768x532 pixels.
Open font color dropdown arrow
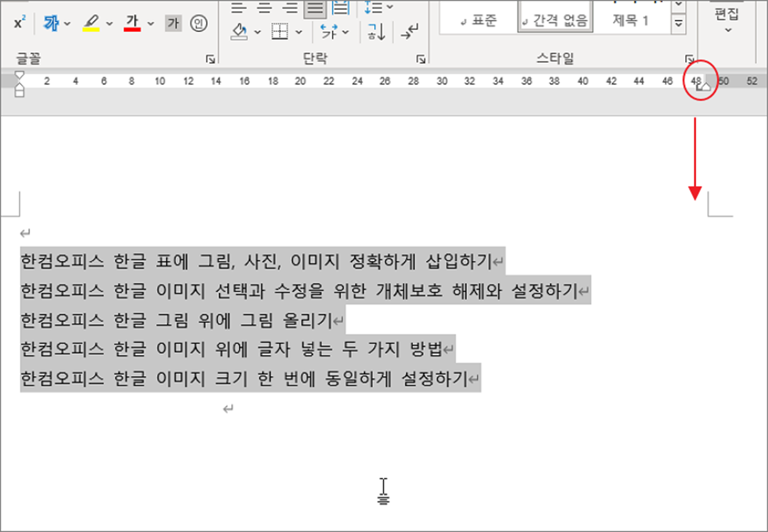151,24
